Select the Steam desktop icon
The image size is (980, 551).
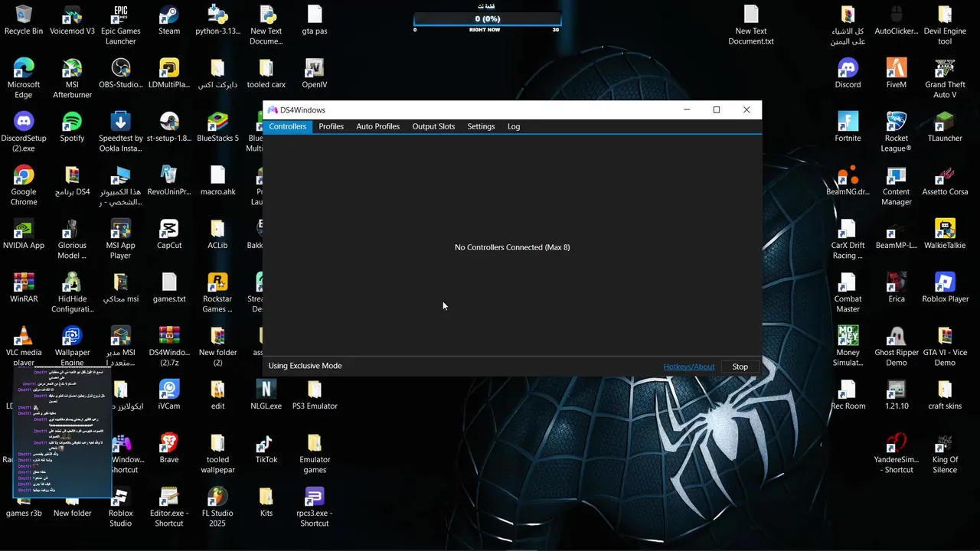click(169, 21)
